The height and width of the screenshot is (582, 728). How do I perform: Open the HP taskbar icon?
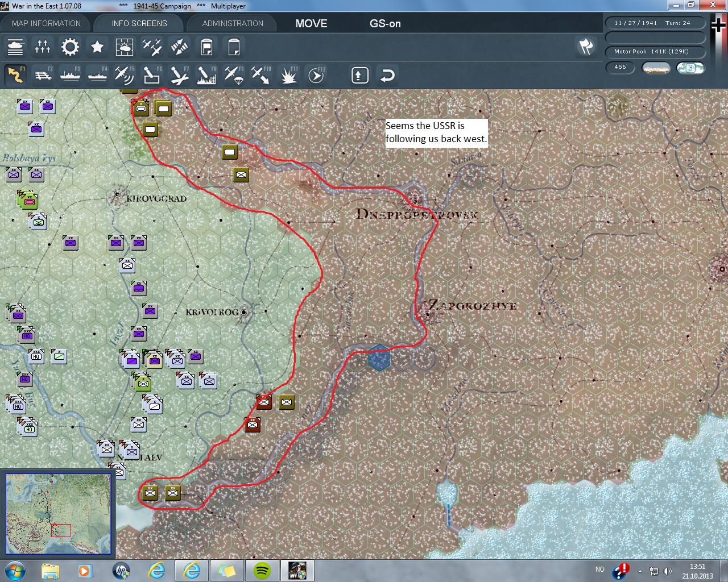(x=121, y=570)
